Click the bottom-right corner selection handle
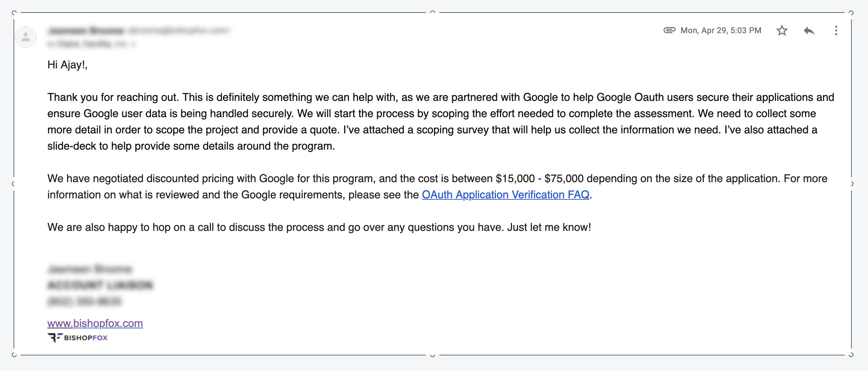 tap(851, 355)
